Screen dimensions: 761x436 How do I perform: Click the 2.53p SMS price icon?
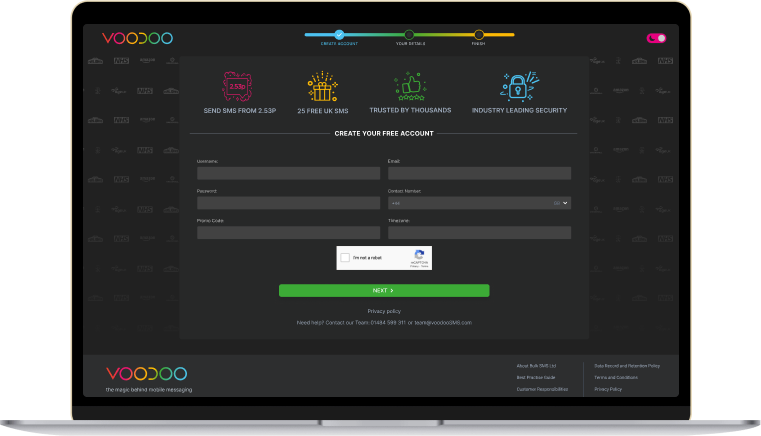(x=237, y=86)
